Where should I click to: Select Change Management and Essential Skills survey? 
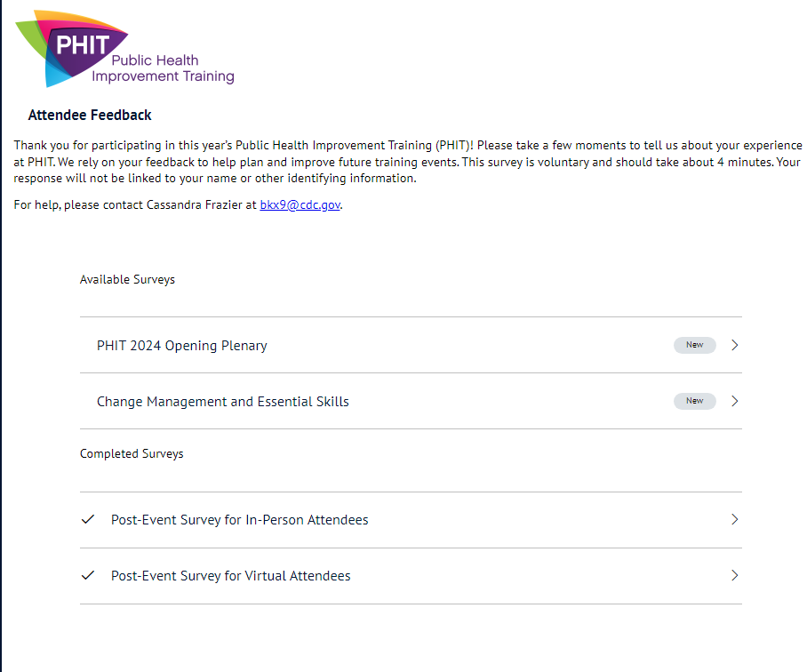223,402
